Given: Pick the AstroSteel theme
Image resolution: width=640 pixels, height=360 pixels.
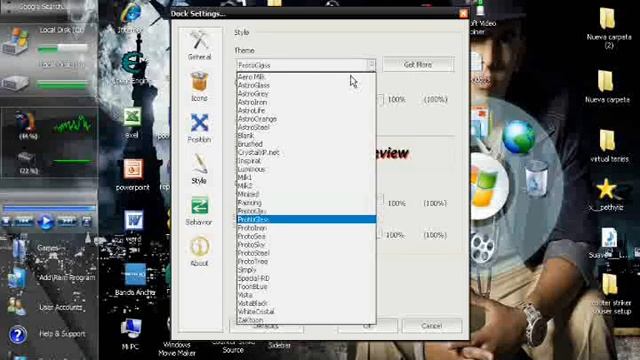Looking at the screenshot, I should 306,127.
